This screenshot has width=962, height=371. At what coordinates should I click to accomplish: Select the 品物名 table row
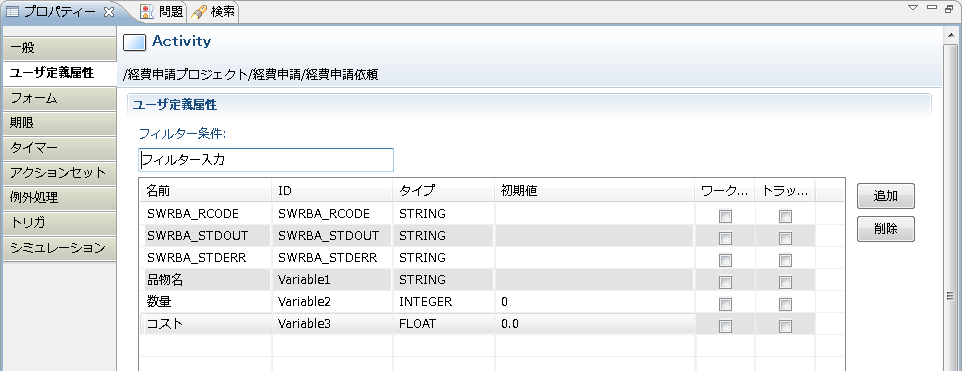coord(477,280)
